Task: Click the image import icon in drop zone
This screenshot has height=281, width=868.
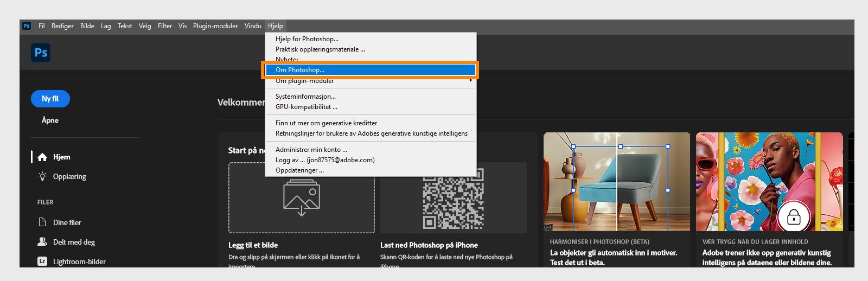Action: [302, 198]
